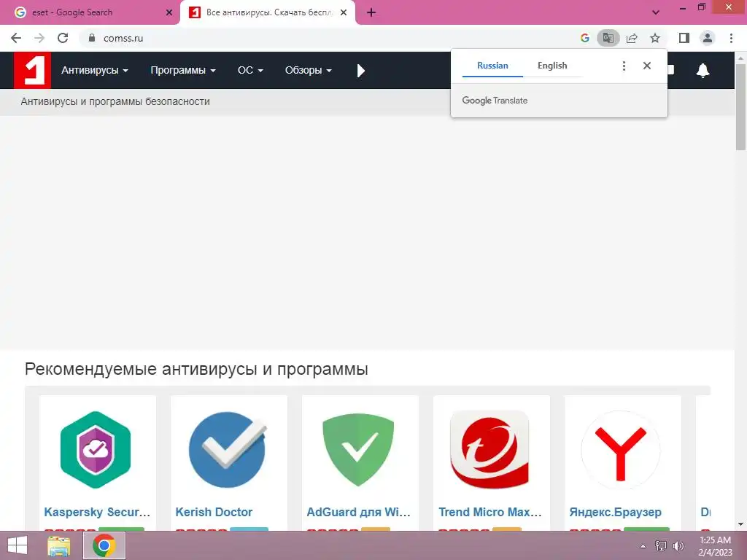Open the Kerish Doctor link

214,512
